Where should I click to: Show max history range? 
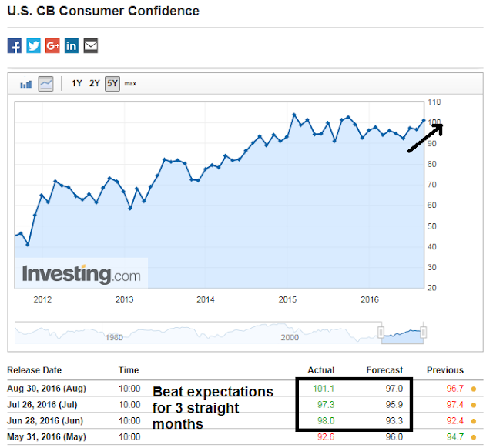tap(130, 84)
